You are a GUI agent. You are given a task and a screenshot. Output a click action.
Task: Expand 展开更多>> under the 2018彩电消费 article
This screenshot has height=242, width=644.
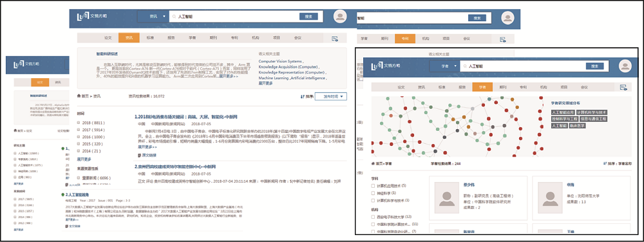pyautogui.click(x=147, y=147)
